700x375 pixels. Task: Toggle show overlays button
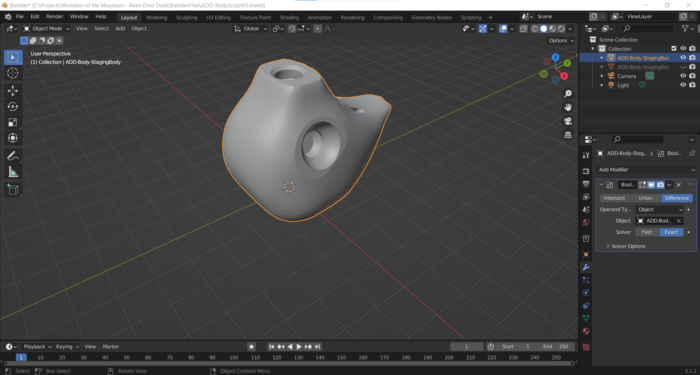(503, 29)
